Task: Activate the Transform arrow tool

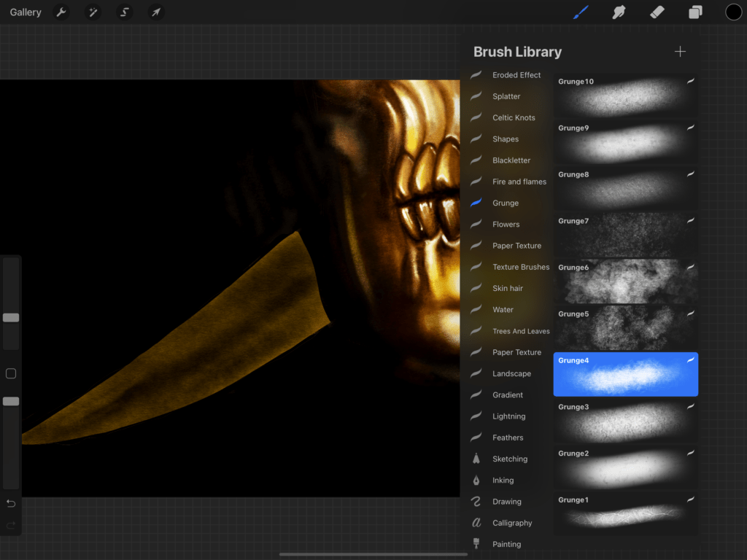Action: (156, 12)
